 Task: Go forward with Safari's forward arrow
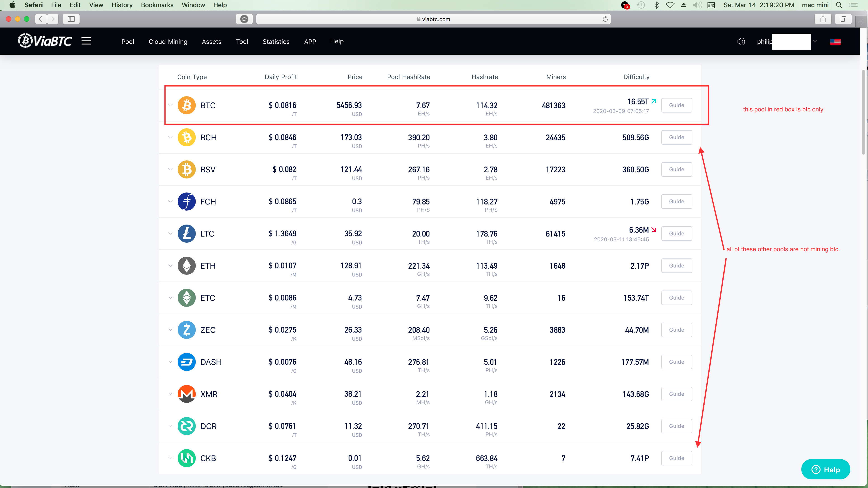[53, 19]
